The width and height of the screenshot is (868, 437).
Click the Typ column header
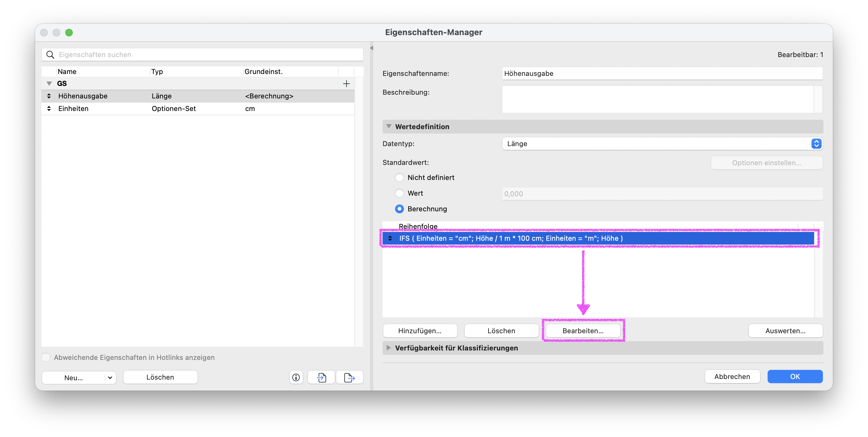(x=157, y=71)
